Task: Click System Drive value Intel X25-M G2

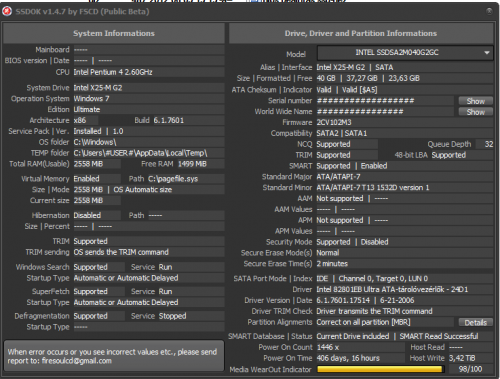Action: click(x=98, y=88)
